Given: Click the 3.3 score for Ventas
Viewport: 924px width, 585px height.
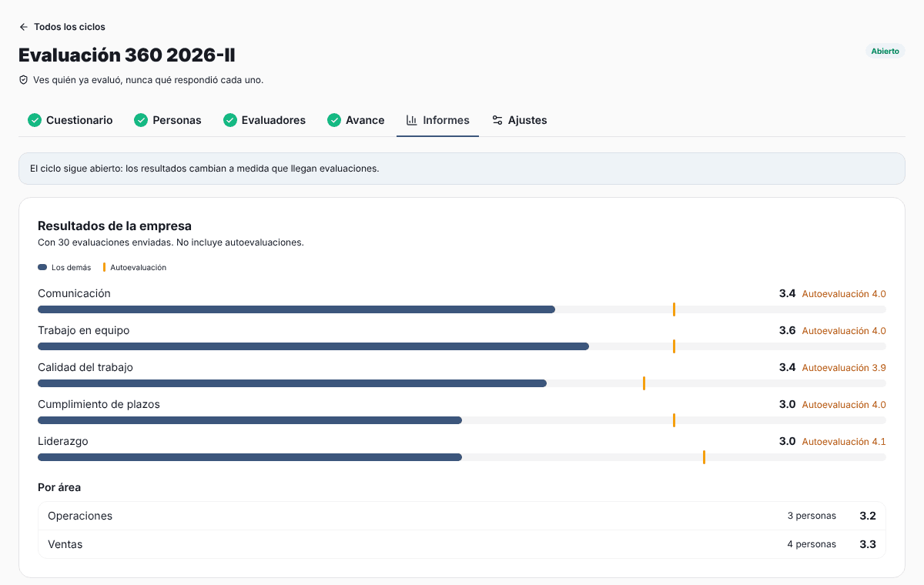Looking at the screenshot, I should coord(868,544).
